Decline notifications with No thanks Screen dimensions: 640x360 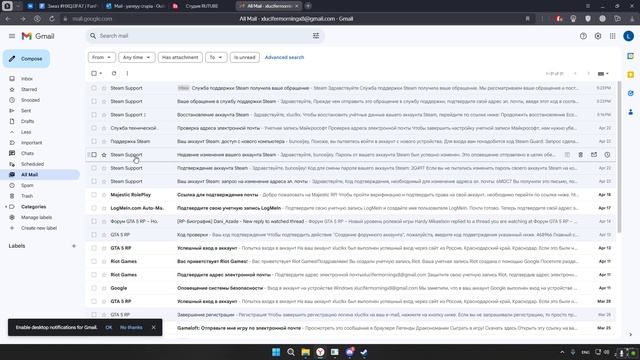[131, 327]
